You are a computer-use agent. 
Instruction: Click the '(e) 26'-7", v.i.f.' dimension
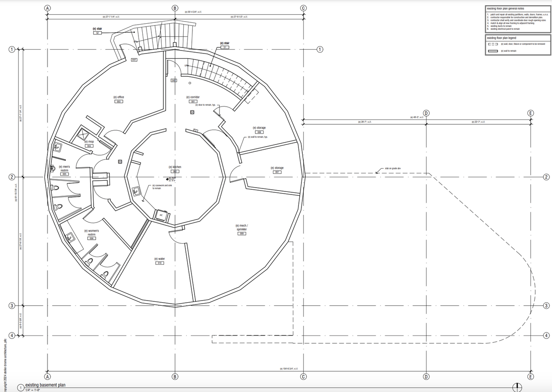pyautogui.click(x=365, y=122)
